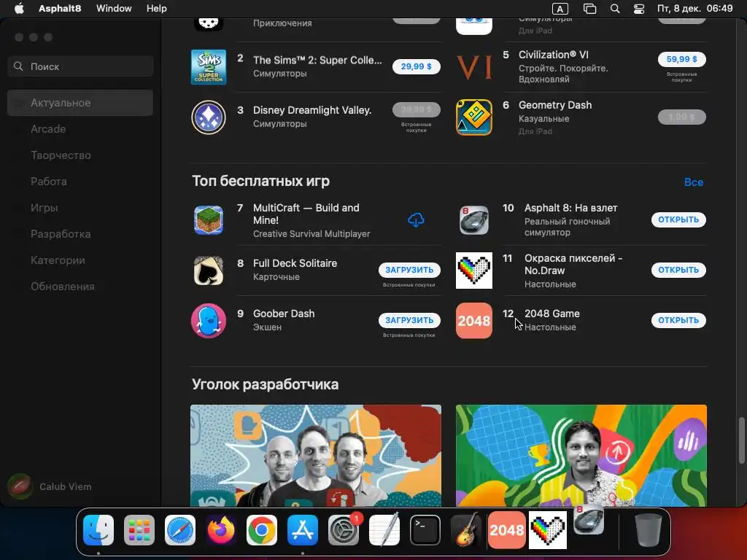Open The Sims 2 Super Collection icon
Viewport: 747px width, 560px height.
tap(209, 67)
